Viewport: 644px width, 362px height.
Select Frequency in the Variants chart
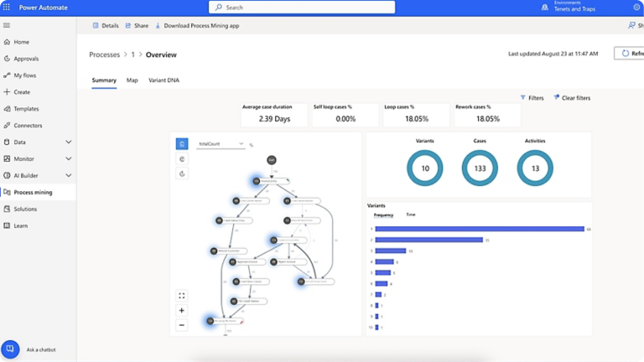[382, 215]
